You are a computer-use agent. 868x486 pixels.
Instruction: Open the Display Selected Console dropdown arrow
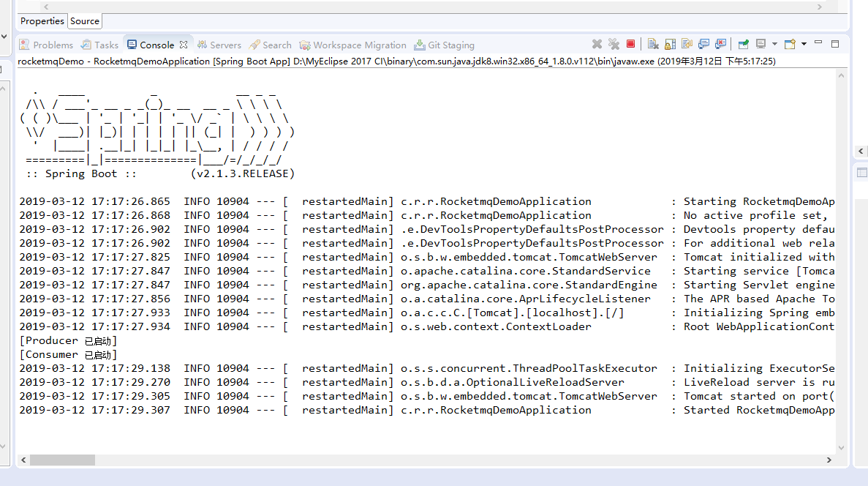774,45
